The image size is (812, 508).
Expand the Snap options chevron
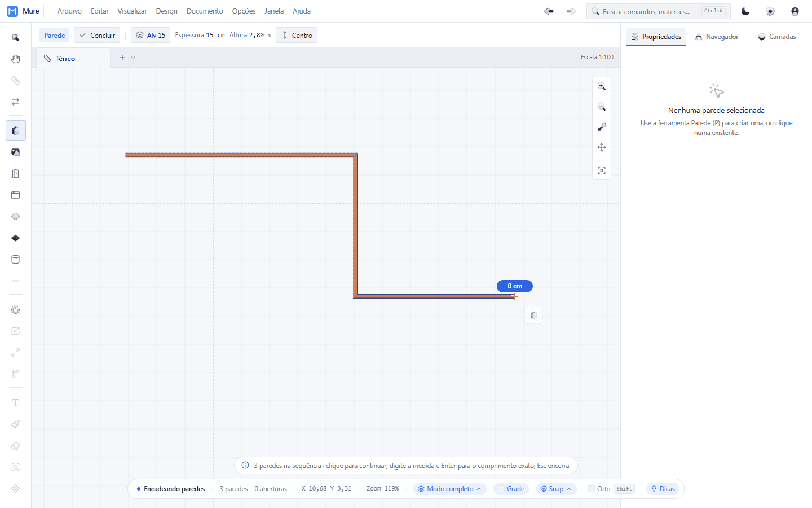[x=570, y=489]
